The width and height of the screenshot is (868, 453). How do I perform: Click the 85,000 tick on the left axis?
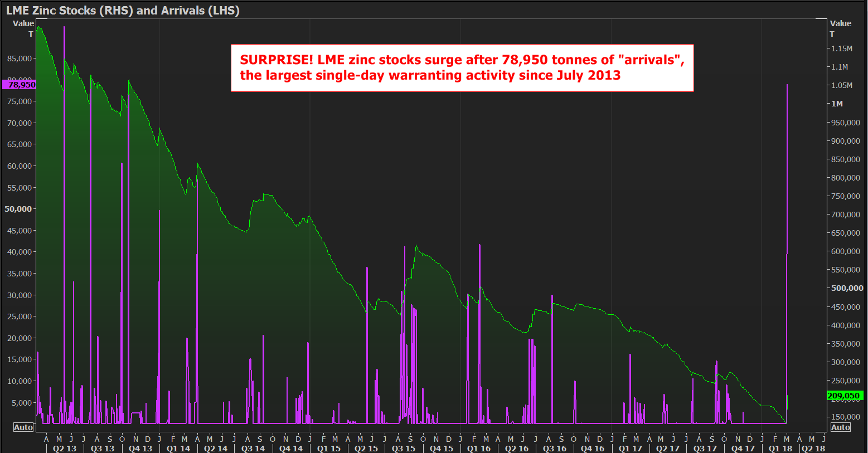pos(20,59)
